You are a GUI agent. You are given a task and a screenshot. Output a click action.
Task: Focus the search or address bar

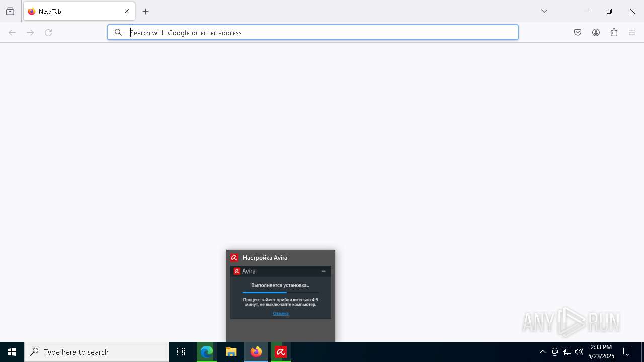[312, 32]
